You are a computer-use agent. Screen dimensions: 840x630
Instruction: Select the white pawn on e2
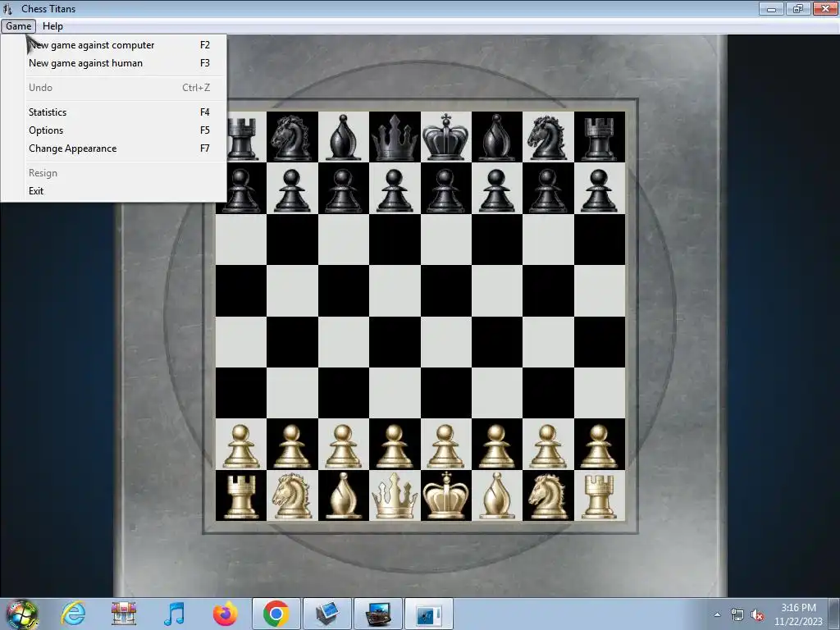click(x=445, y=445)
